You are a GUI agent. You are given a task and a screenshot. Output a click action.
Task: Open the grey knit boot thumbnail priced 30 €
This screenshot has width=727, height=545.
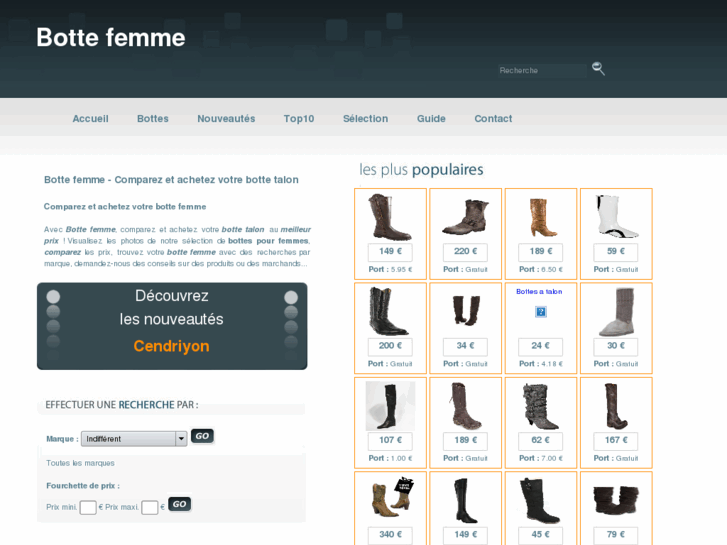coord(617,312)
